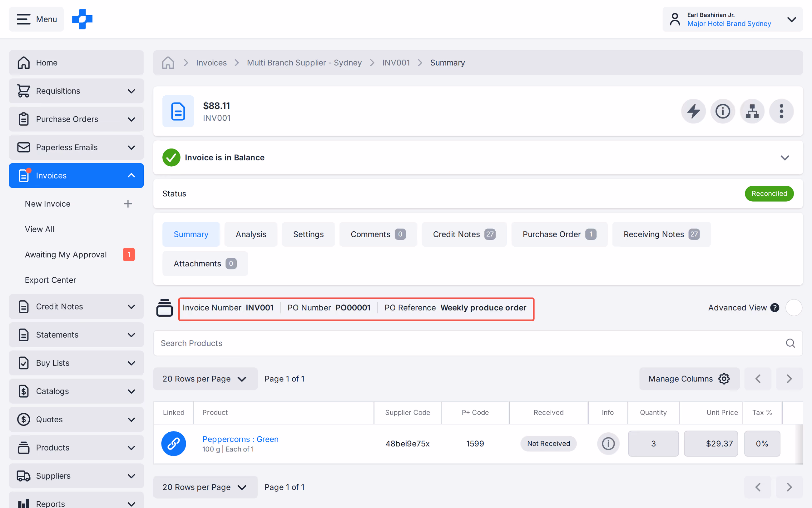Click the hierarchy workflow icon
This screenshot has width=812, height=508.
click(752, 111)
